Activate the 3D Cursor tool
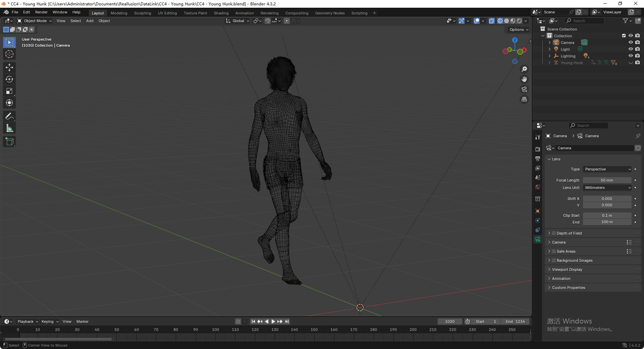644x349 pixels. click(9, 54)
